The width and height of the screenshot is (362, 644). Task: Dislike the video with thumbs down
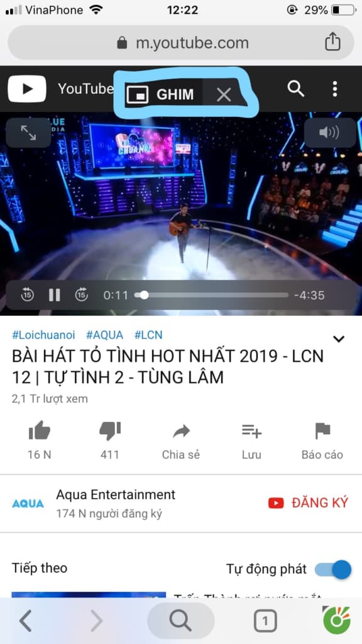click(x=109, y=440)
